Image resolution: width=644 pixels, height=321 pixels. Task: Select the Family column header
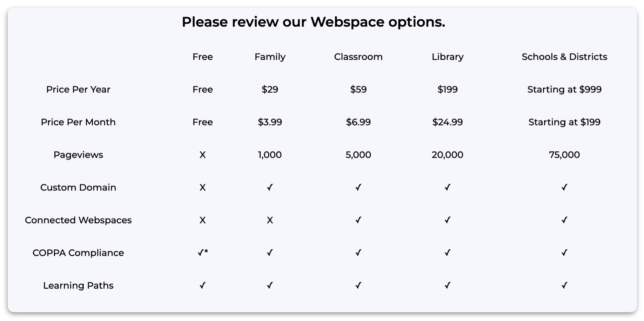point(270,57)
